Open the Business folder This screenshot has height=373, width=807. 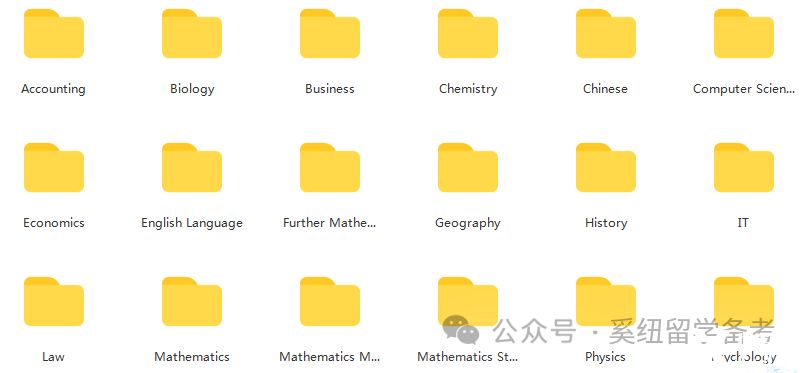(x=330, y=33)
